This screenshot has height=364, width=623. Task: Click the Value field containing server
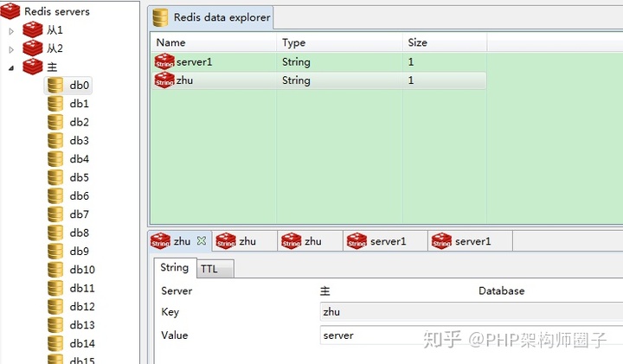pyautogui.click(x=472, y=335)
